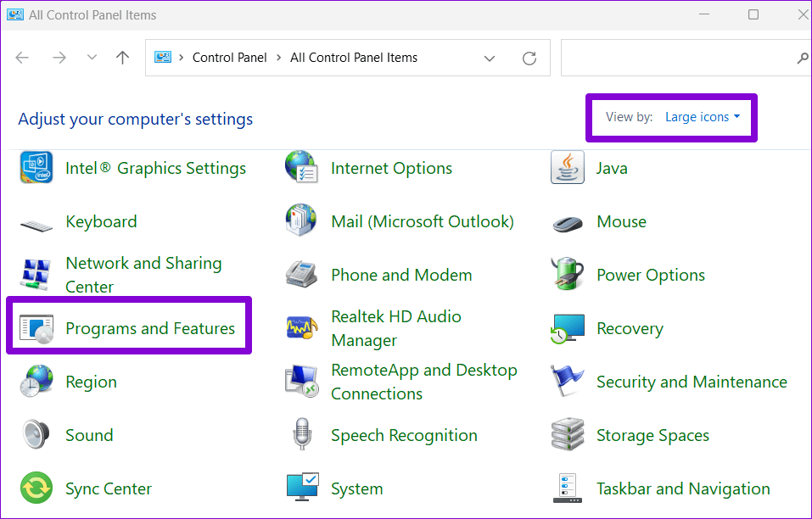812x519 pixels.
Task: Open Programs and Features link
Action: [150, 328]
